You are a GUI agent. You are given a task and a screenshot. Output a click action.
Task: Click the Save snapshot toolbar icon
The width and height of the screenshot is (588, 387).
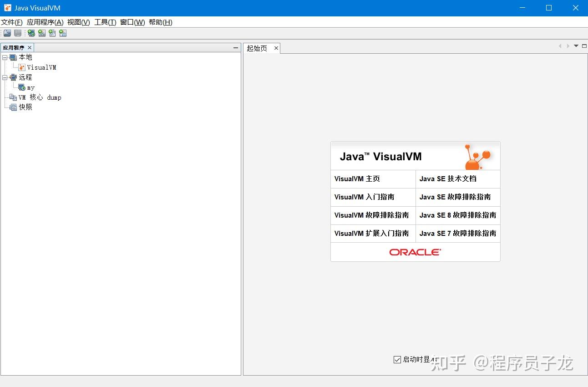pyautogui.click(x=17, y=33)
